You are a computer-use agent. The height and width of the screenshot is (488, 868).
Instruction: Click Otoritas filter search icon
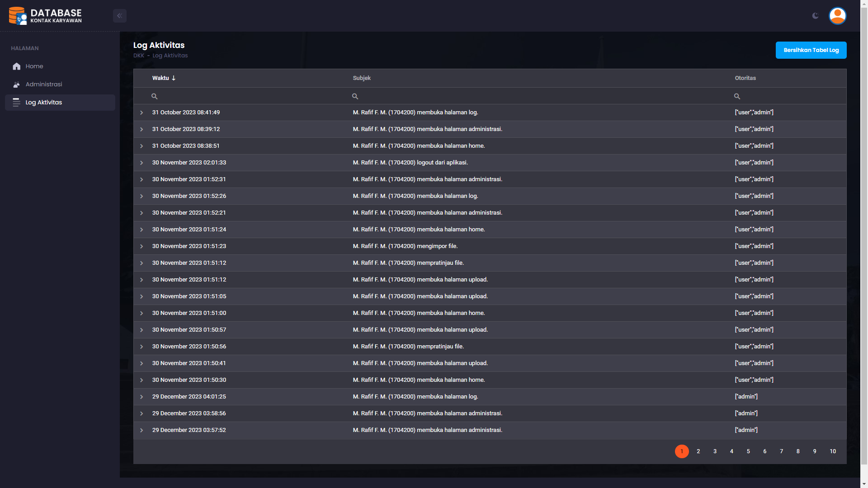[x=737, y=96]
